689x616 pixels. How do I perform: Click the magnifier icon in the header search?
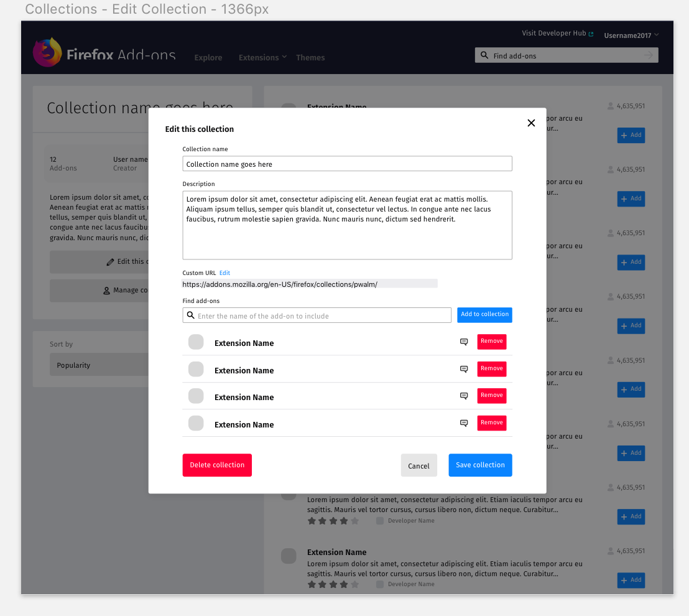point(484,55)
